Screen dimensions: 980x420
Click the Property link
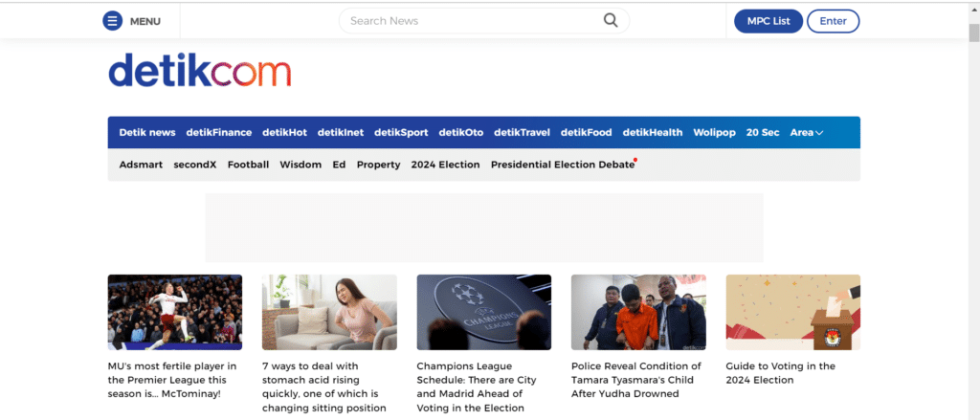tap(378, 165)
